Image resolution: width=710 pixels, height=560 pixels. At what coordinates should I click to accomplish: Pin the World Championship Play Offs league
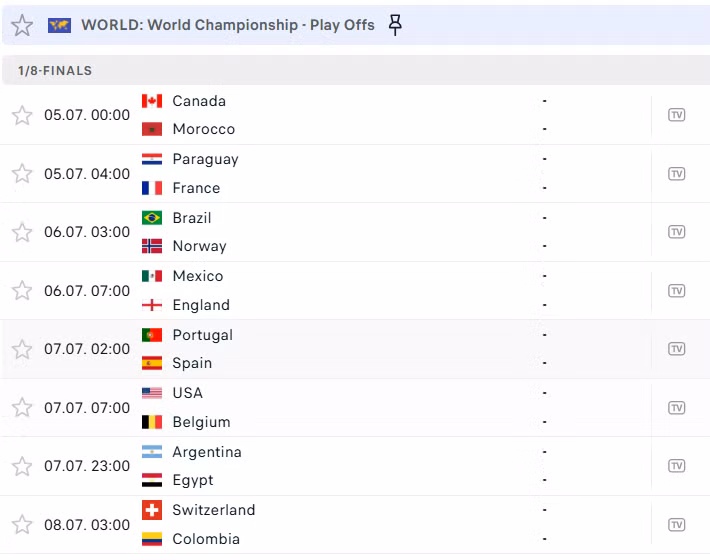coord(395,25)
